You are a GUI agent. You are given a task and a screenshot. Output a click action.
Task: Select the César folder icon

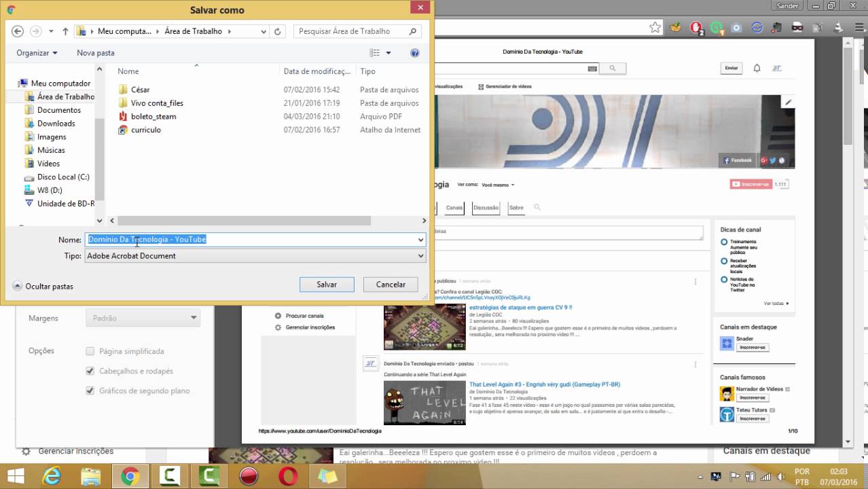(123, 90)
